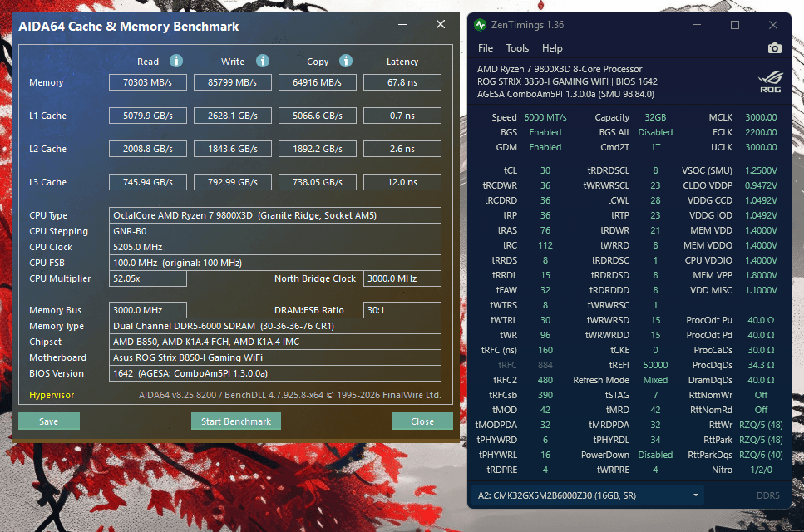This screenshot has height=532, width=804.
Task: Open the Tools menu in ZenTimings
Action: (x=517, y=48)
